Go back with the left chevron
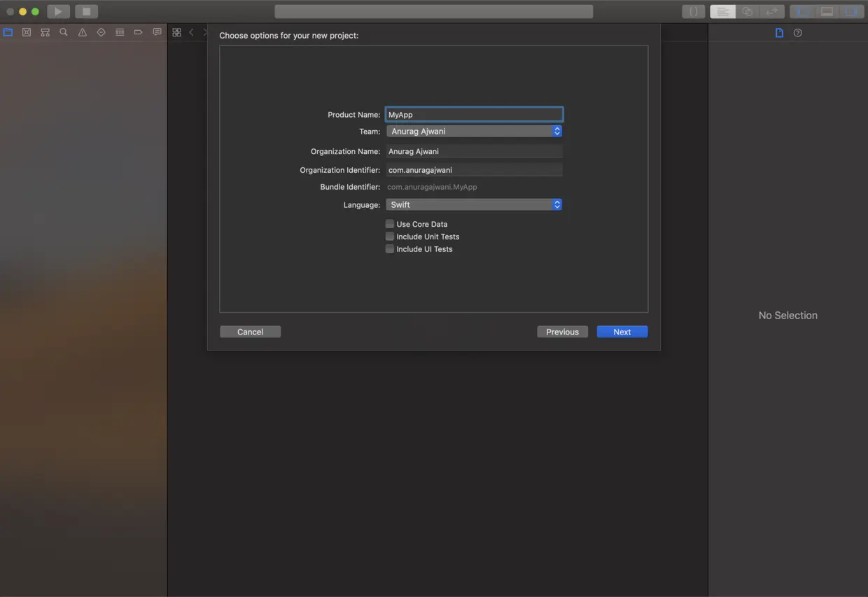The width and height of the screenshot is (868, 597). point(191,32)
